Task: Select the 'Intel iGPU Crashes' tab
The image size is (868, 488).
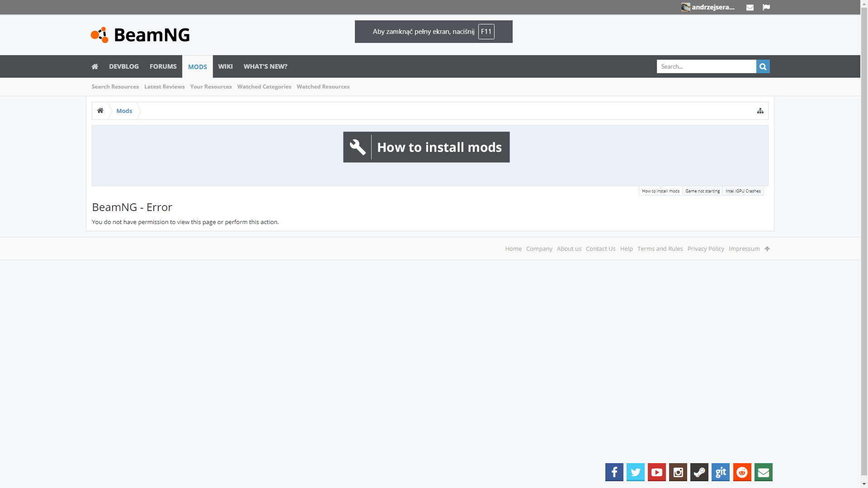Action: [743, 191]
